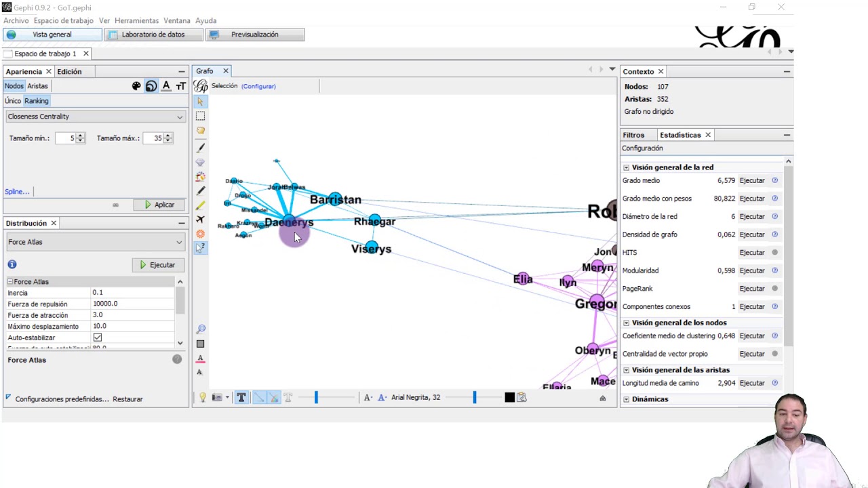Run the PageRank statistic

coord(752,289)
